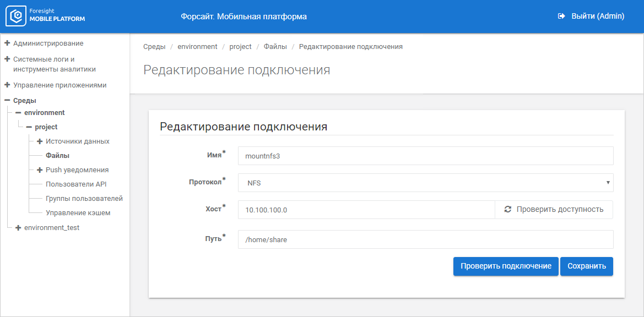The height and width of the screenshot is (317, 644).
Task: Open Управление приложениями in sidebar
Action: pos(60,85)
